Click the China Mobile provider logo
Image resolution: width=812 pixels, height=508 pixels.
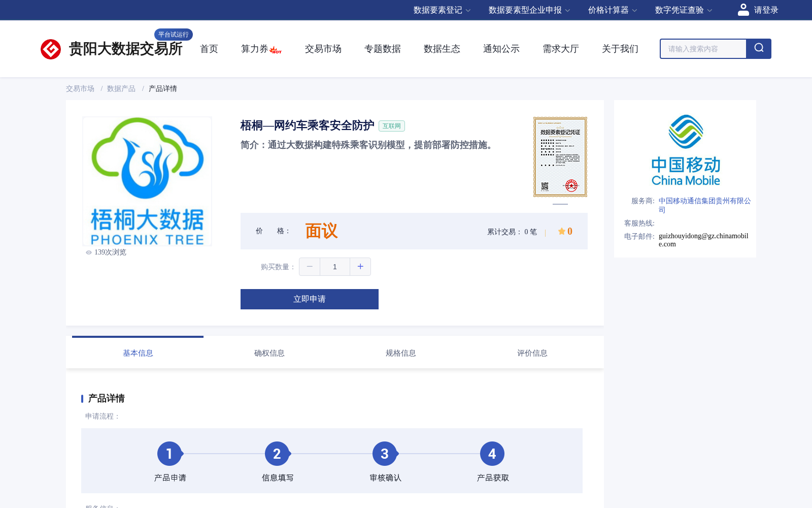[686, 150]
